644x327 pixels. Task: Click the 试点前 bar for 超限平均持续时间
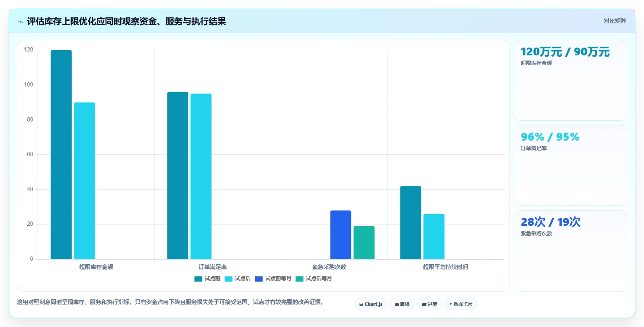tap(410, 223)
